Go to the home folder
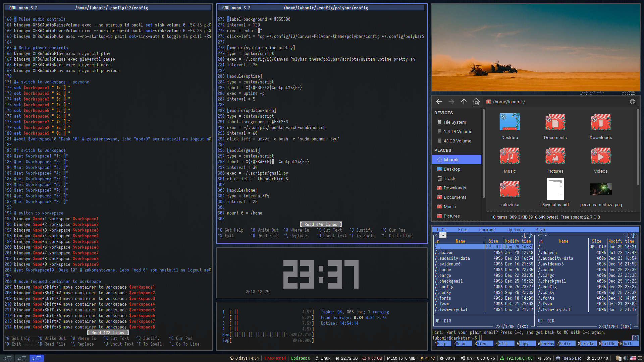This screenshot has width=644, height=362. point(476,102)
